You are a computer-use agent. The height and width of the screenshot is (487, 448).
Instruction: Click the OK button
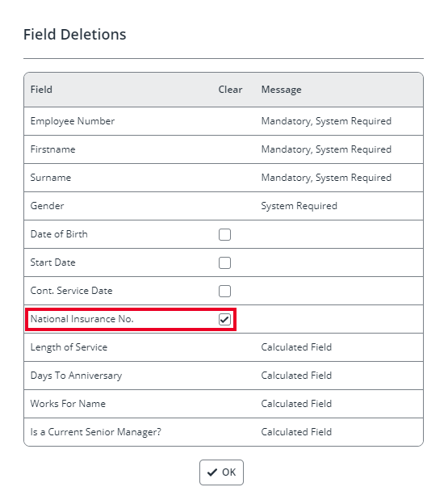(221, 472)
